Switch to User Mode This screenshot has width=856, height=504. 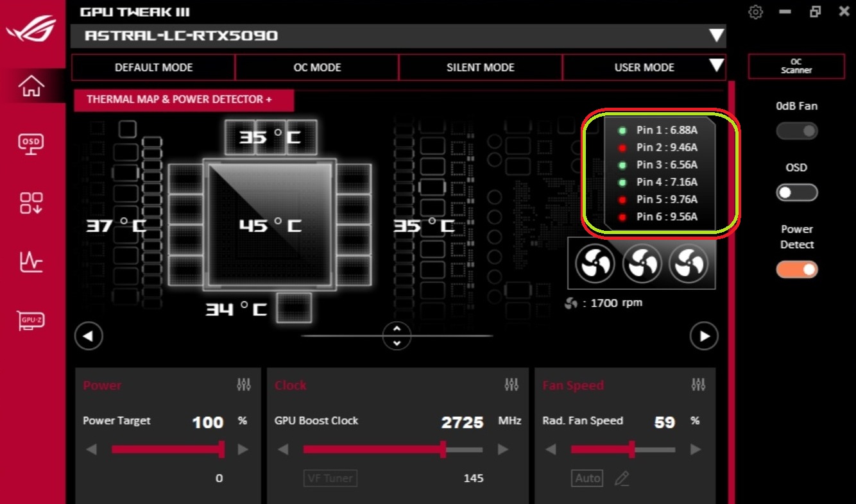coord(644,67)
